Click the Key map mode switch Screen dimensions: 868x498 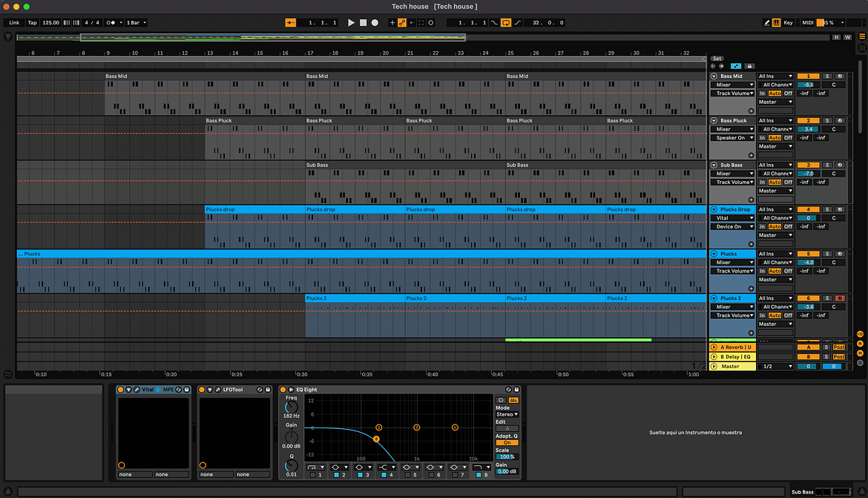(788, 23)
